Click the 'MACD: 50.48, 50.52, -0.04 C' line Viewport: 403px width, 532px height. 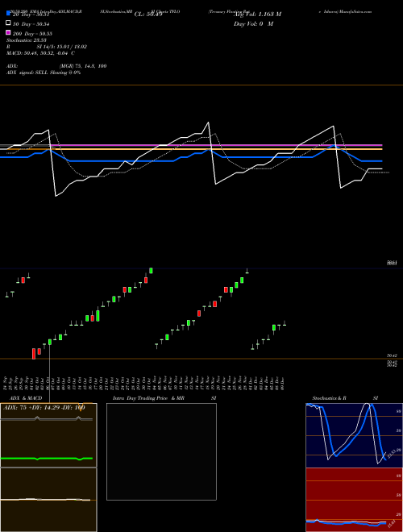[41, 53]
